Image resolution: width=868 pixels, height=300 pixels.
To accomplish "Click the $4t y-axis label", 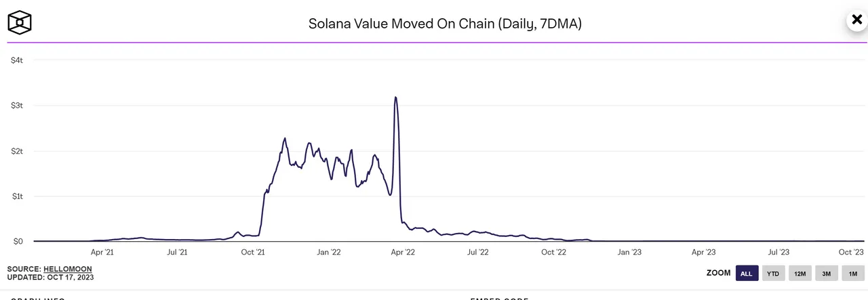I will click(x=17, y=60).
